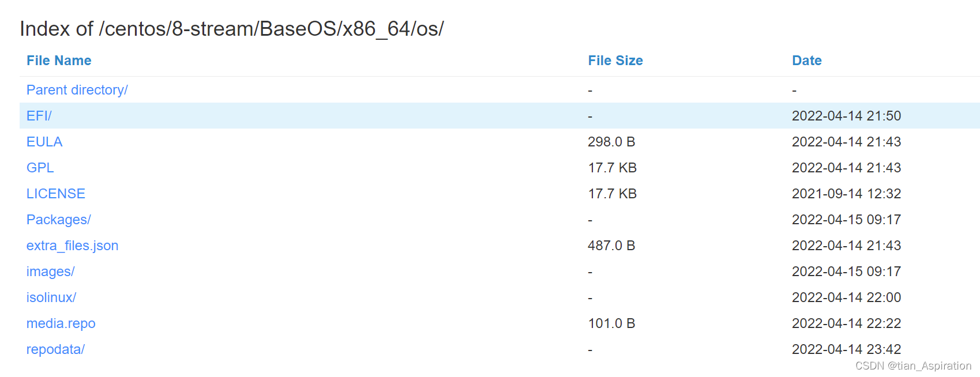Sort listing by the File Name header
Image resolution: width=980 pixels, height=377 pixels.
(x=58, y=60)
